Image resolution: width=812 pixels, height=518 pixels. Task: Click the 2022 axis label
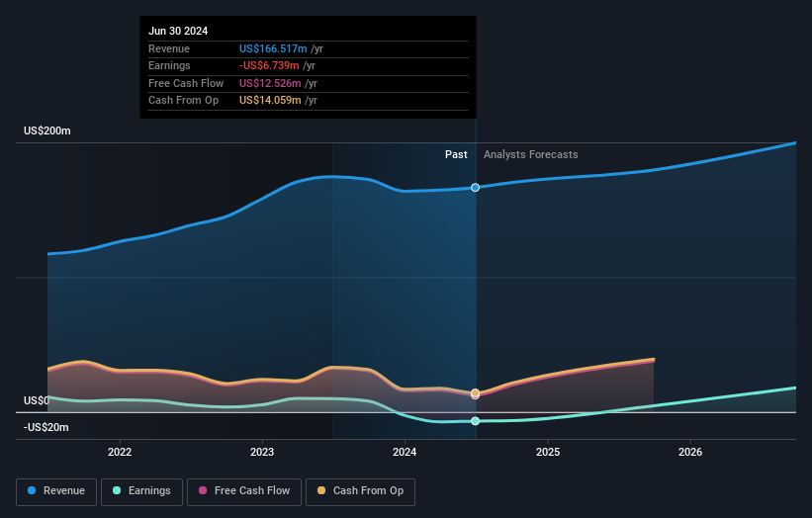pyautogui.click(x=120, y=453)
